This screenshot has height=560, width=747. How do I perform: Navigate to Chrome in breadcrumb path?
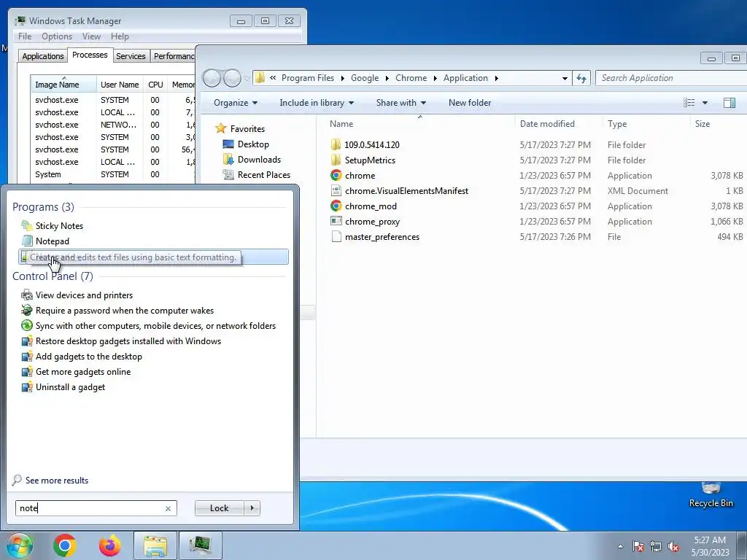411,78
